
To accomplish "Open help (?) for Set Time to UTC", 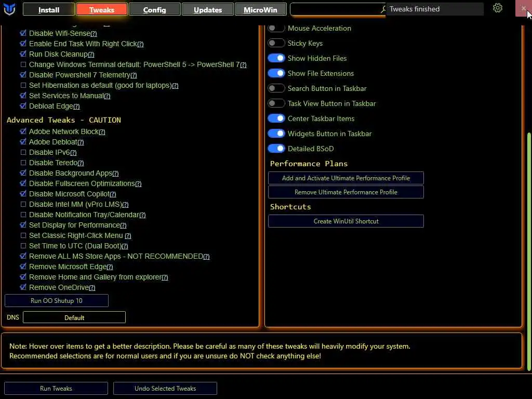I will pyautogui.click(x=125, y=246).
